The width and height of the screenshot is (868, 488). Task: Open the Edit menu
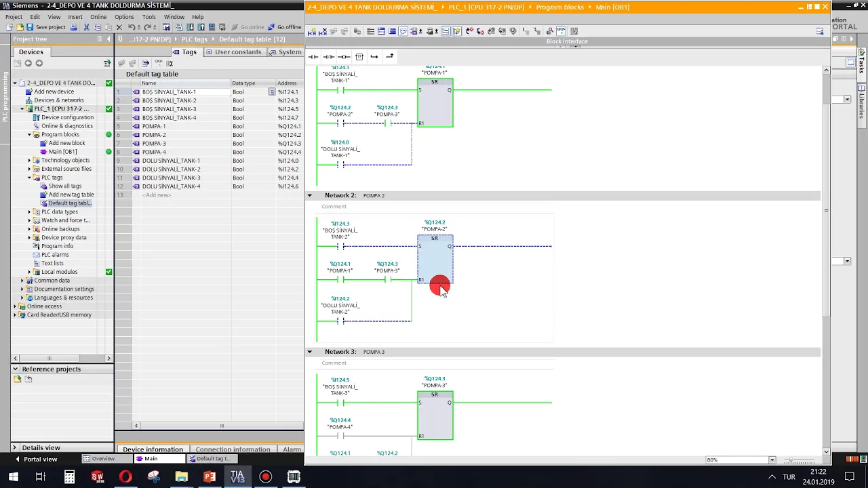pyautogui.click(x=35, y=17)
